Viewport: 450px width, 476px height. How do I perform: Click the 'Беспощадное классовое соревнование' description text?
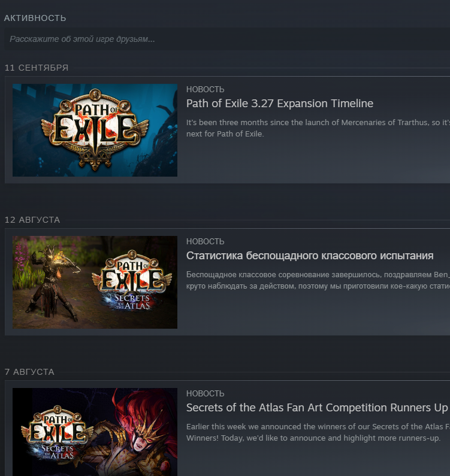point(318,280)
